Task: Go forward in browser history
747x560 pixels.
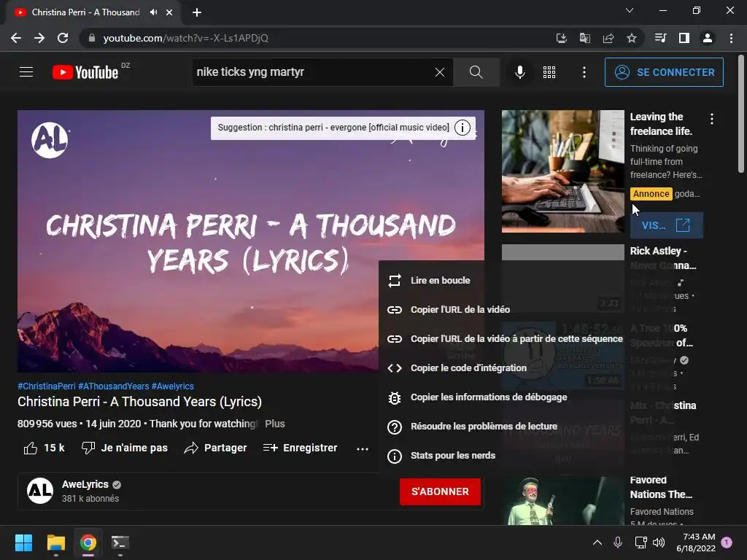Action: (39, 38)
